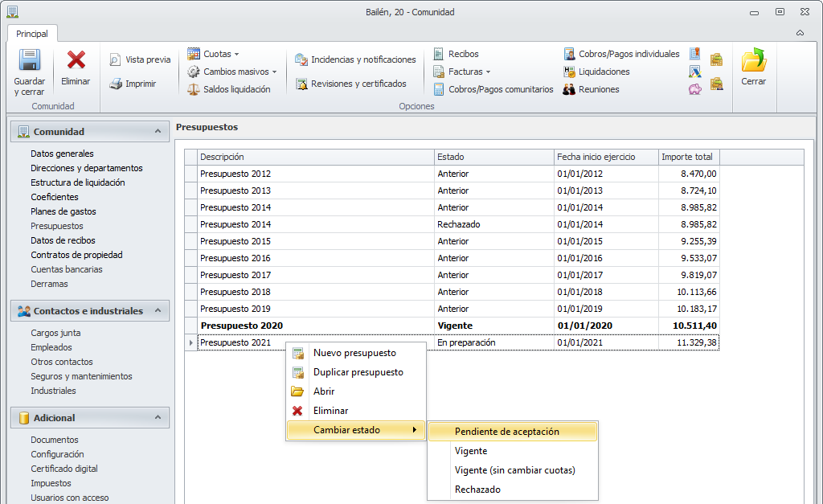This screenshot has height=504, width=823.
Task: Collapse the Contactos e industriales section
Action: coord(158,310)
